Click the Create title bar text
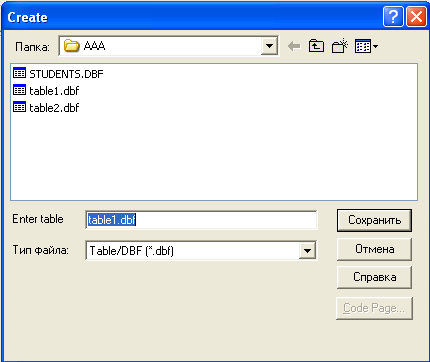Viewport: 430px width, 362px height. (x=27, y=17)
